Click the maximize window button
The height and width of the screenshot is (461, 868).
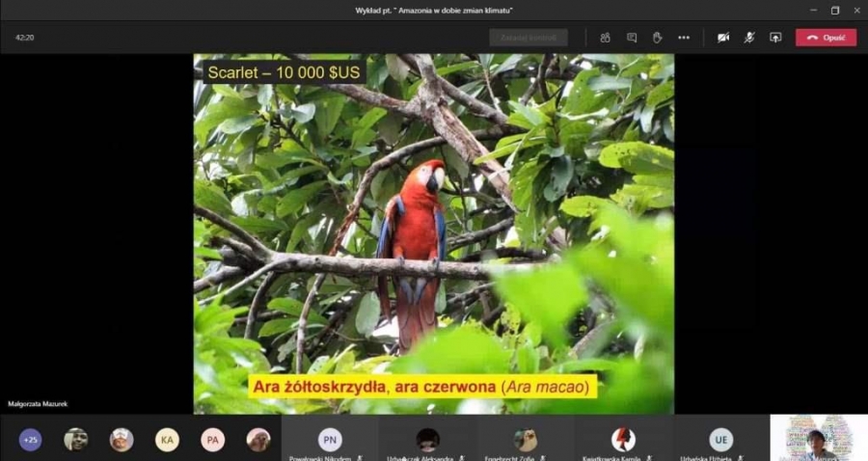[834, 11]
